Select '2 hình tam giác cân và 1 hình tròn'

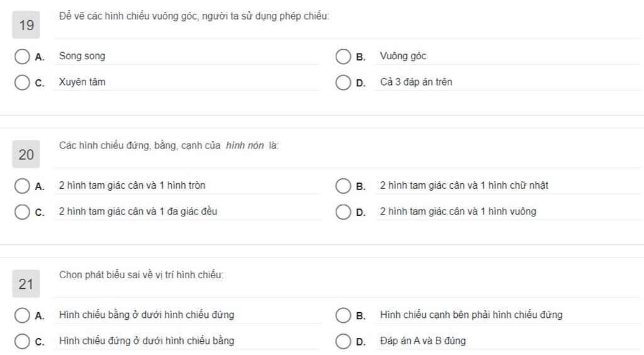tap(22, 186)
